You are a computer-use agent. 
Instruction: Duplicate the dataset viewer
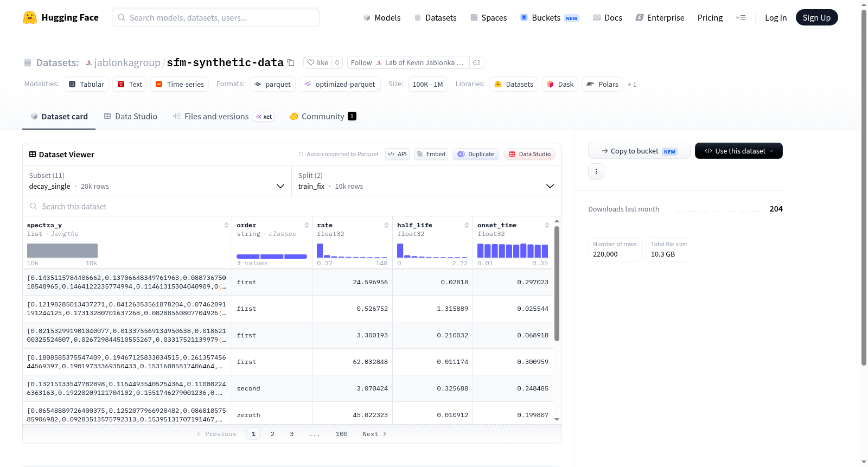pos(476,154)
